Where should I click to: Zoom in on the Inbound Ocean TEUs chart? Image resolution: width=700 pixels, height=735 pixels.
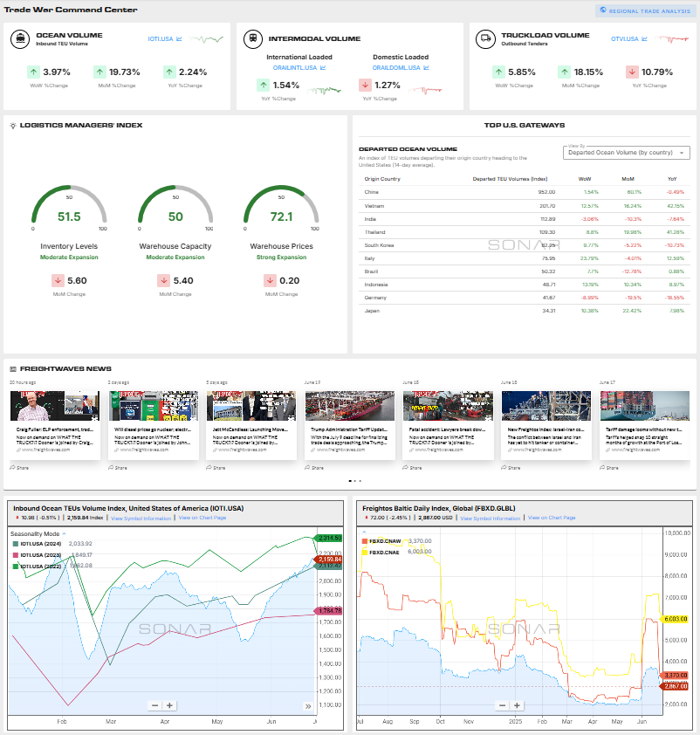pos(169,705)
